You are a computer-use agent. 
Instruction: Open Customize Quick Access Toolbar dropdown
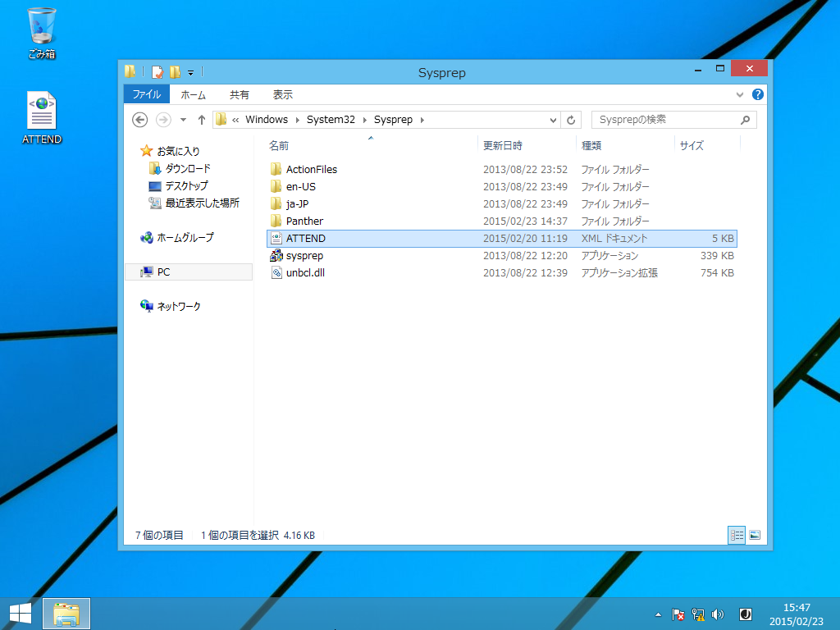[190, 72]
